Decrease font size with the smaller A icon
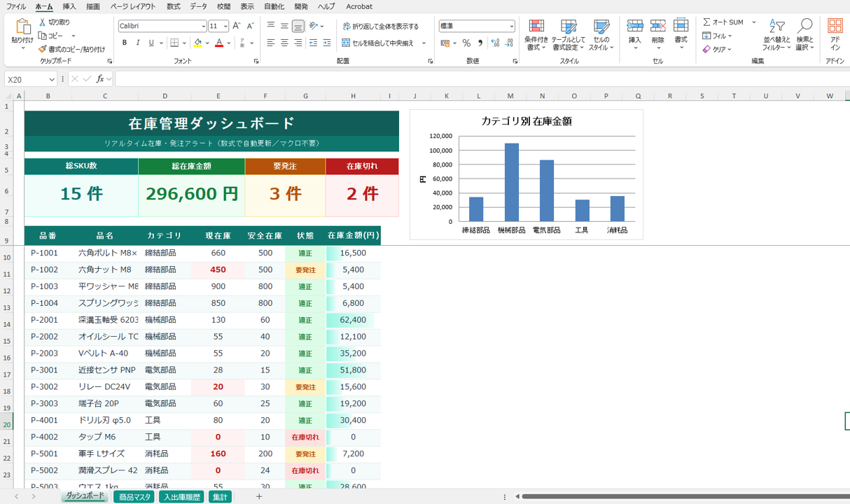850x504 pixels. (250, 26)
